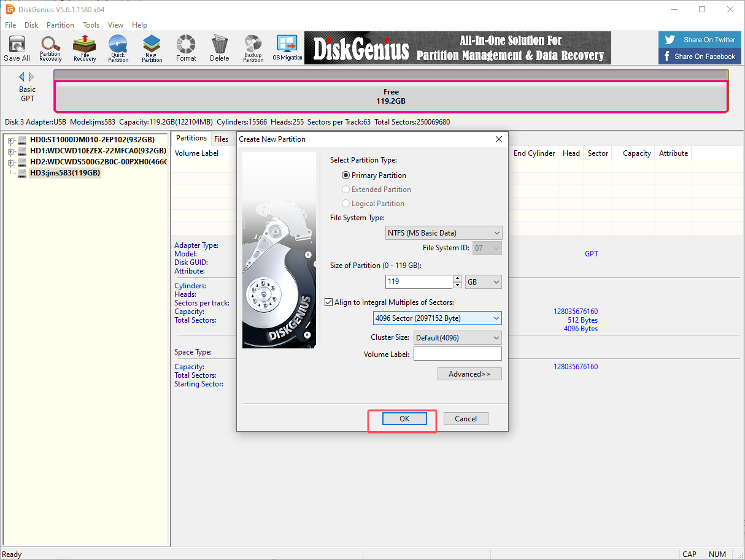Select the Format toolbar icon
Screen dimensions: 745x560
point(186,48)
